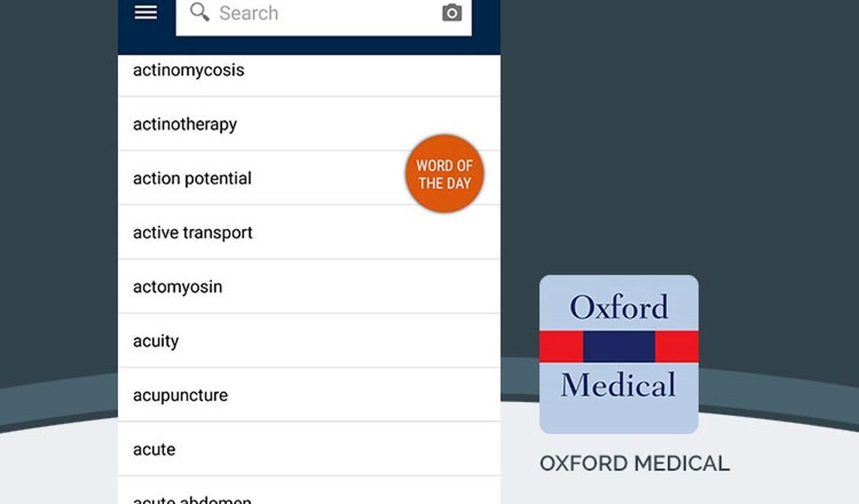Open the actomyosin entry
The height and width of the screenshot is (504, 859).
click(309, 286)
